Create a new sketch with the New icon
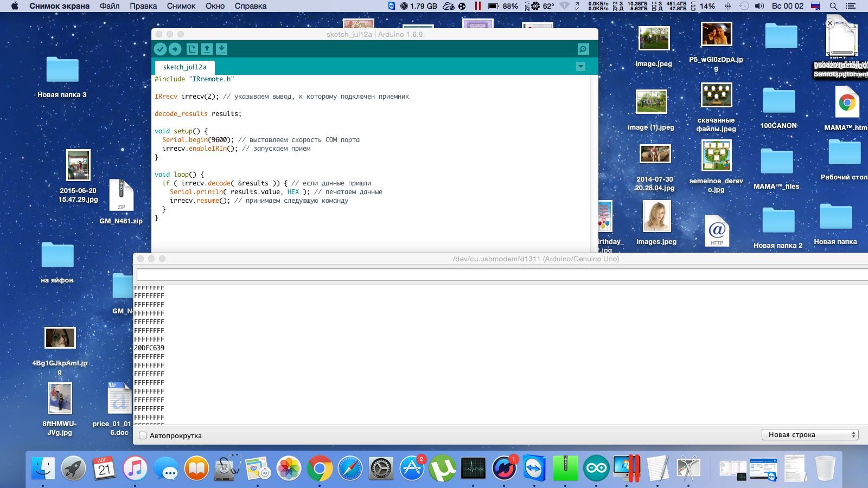This screenshot has height=488, width=868. [192, 49]
